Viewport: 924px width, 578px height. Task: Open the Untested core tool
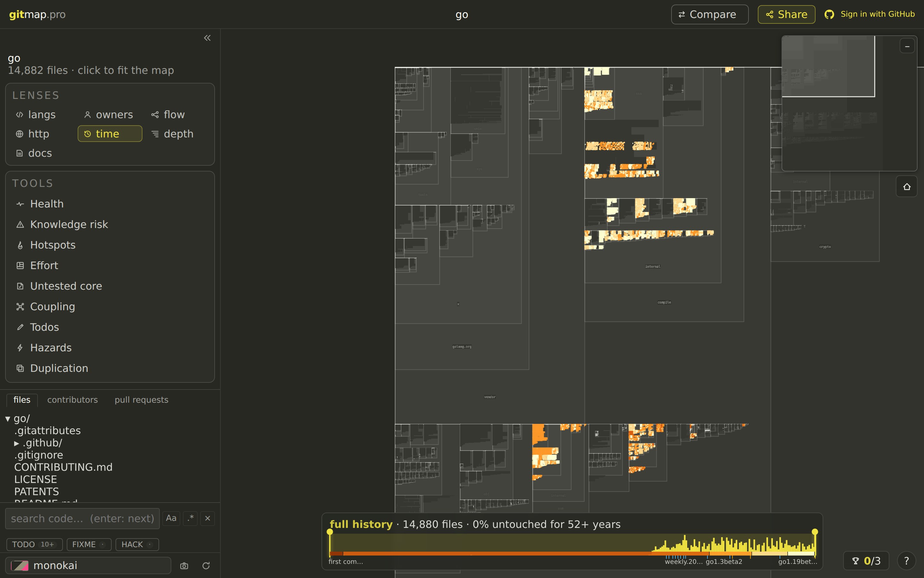(110, 286)
